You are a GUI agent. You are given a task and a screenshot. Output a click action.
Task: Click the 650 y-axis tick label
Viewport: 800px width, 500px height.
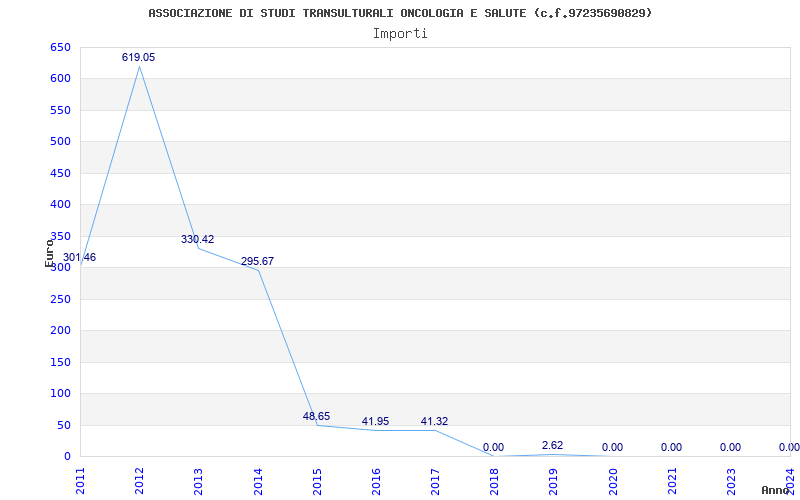pyautogui.click(x=60, y=47)
